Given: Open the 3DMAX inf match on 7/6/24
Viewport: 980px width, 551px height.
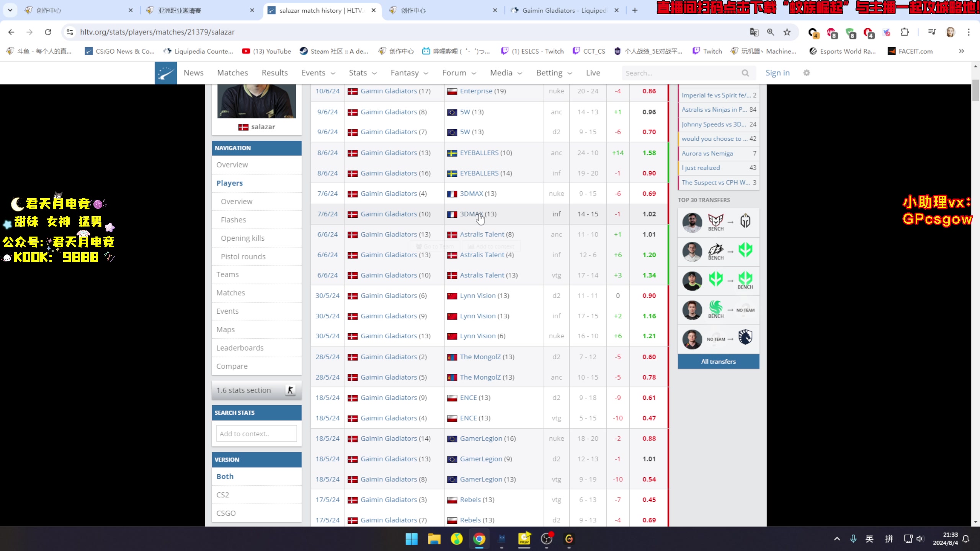Looking at the screenshot, I should (490, 214).
